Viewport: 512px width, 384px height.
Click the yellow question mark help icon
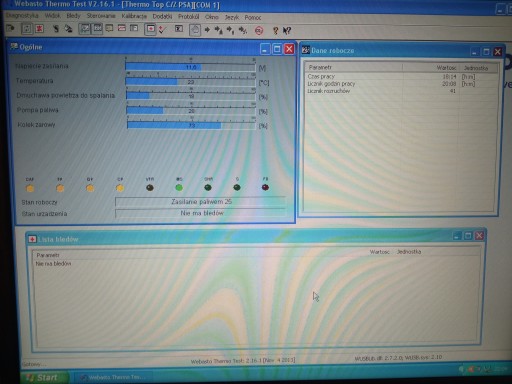point(275,31)
